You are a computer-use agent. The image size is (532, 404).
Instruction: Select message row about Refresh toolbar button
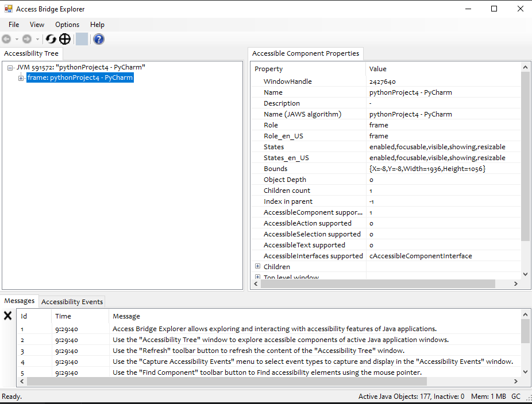(269, 351)
